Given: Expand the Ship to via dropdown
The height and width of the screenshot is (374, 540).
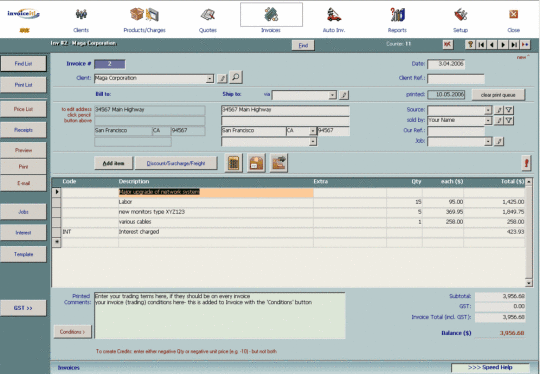Looking at the screenshot, I should point(332,95).
